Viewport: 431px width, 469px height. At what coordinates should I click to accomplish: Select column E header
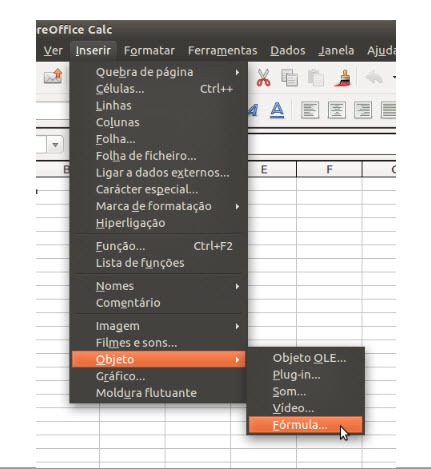point(272,169)
